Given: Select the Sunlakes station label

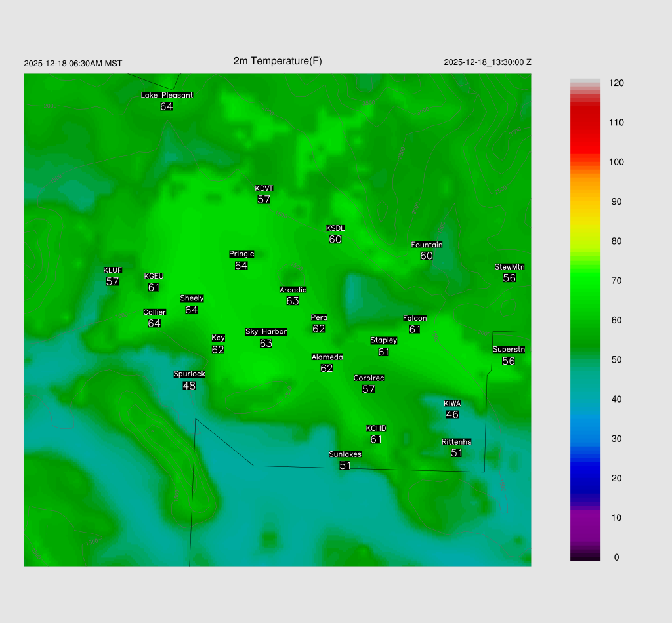Looking at the screenshot, I should 345,454.
